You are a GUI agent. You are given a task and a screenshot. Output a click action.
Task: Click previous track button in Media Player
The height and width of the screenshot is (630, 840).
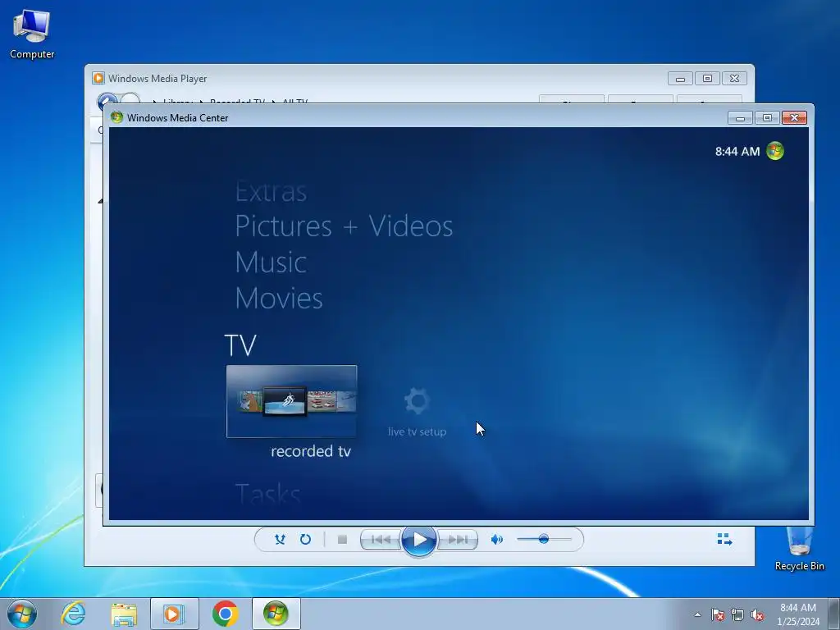[381, 540]
